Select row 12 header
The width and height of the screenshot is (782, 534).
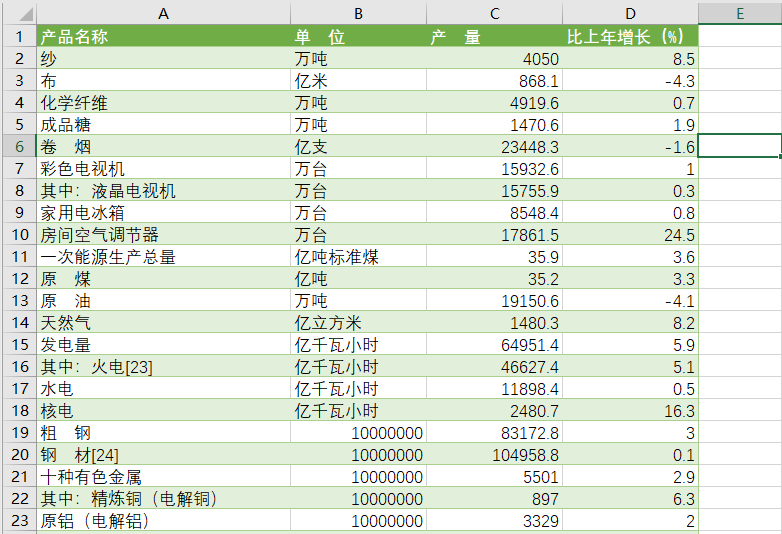[19, 279]
